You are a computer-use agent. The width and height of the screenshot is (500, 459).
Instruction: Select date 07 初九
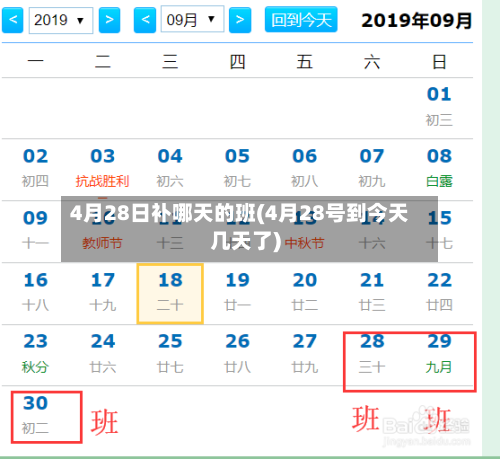[372, 169]
